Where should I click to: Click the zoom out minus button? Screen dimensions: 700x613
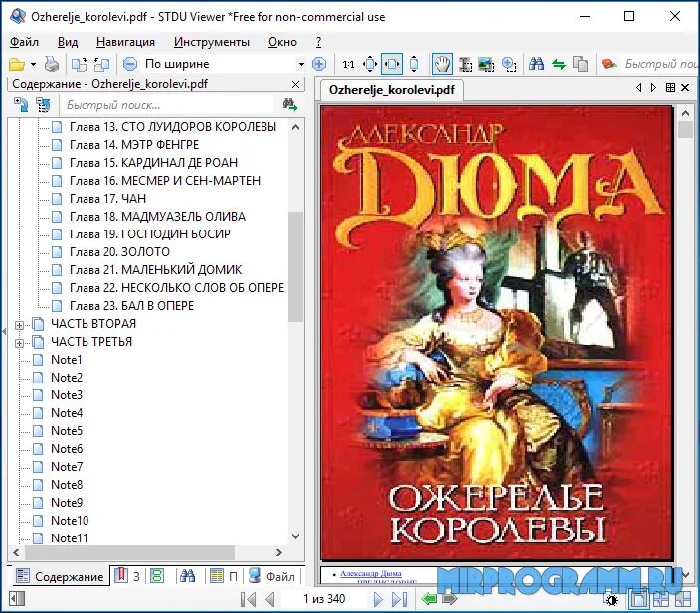[130, 64]
